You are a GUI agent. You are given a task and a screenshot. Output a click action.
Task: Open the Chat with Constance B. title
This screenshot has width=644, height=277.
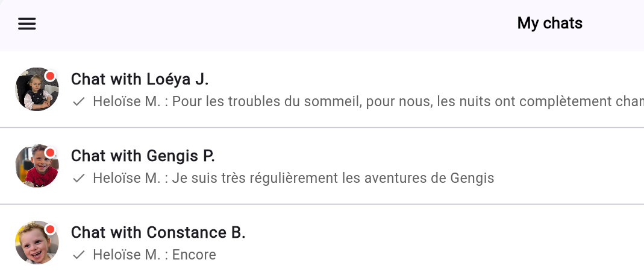[x=158, y=232]
